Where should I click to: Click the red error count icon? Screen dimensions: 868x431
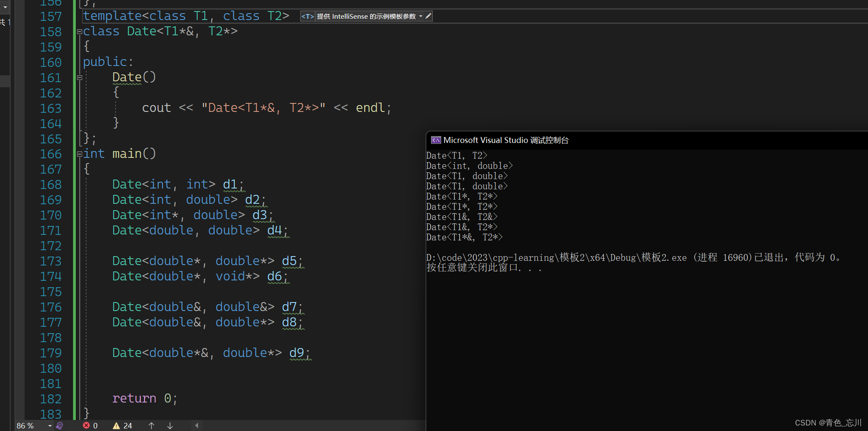click(x=86, y=425)
